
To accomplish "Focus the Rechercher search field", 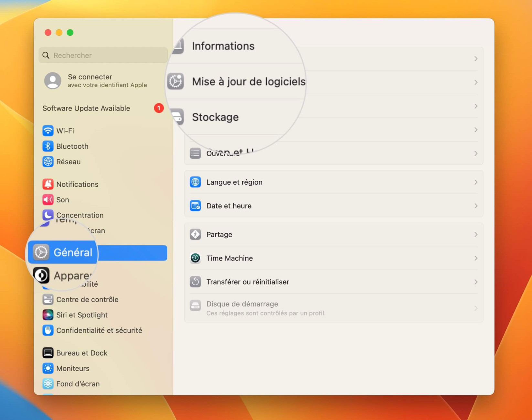I will click(103, 55).
